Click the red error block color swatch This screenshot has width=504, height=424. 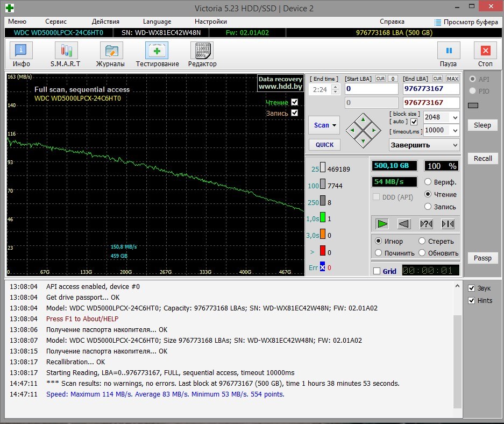323,251
